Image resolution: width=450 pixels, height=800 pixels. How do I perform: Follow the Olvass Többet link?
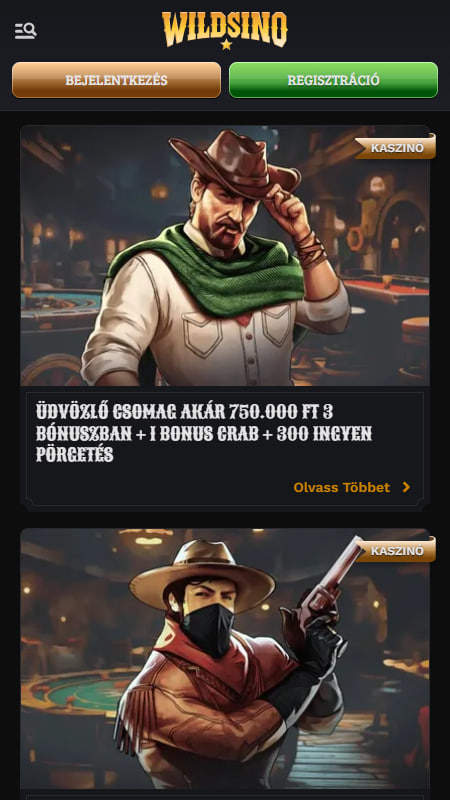(342, 487)
